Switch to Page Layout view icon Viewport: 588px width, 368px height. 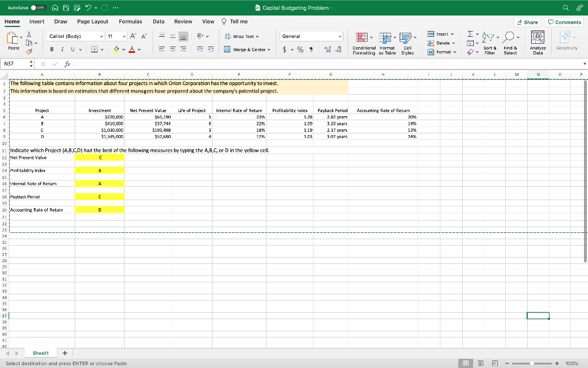(x=481, y=363)
